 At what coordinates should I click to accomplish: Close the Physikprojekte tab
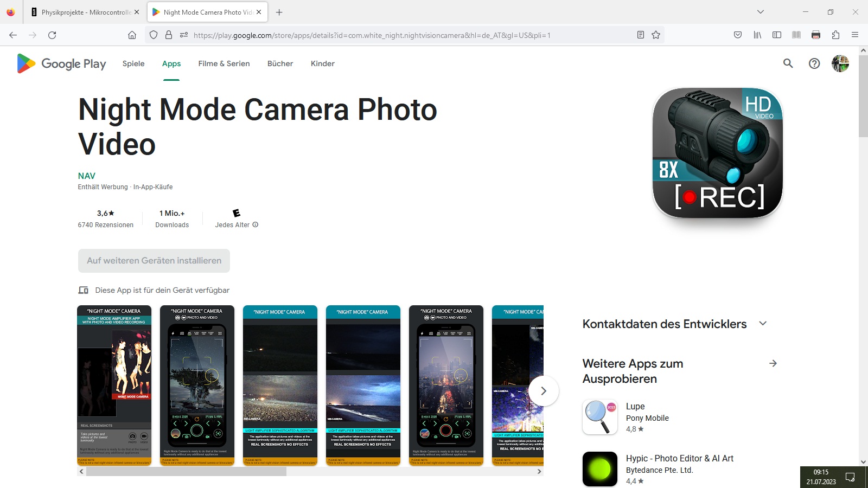pos(137,12)
